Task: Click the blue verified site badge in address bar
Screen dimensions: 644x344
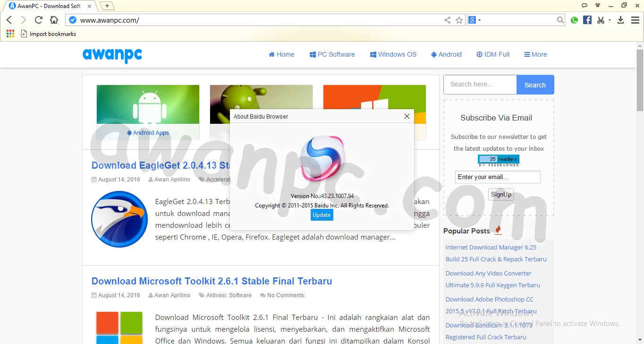Action: tap(72, 20)
